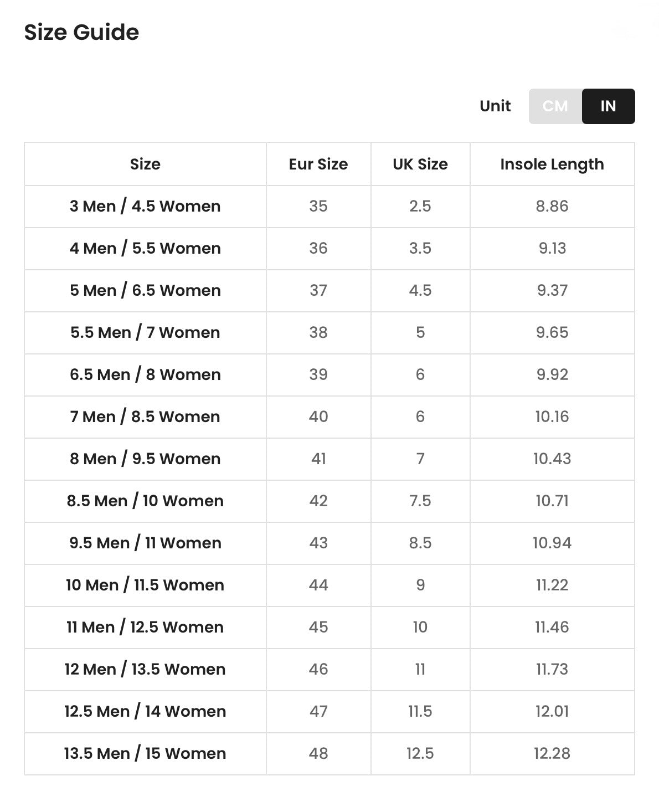Click insole length 11.46 cell
Viewport: 659px width, 812px height.
click(x=552, y=628)
